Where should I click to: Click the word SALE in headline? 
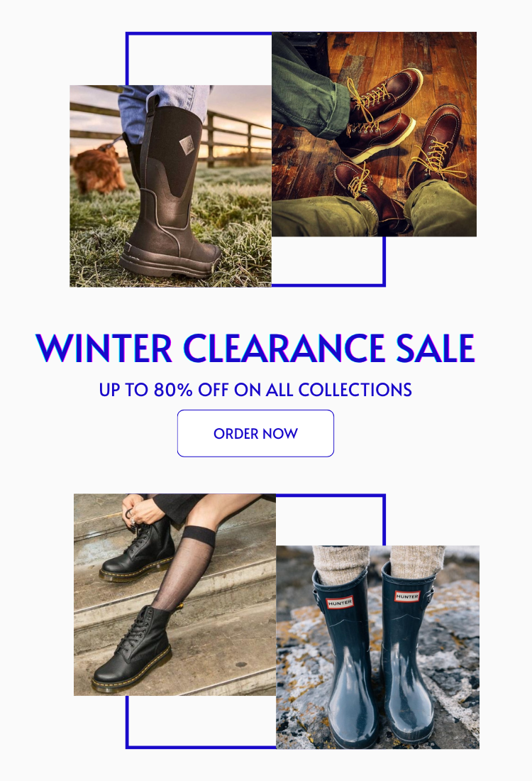click(x=436, y=348)
